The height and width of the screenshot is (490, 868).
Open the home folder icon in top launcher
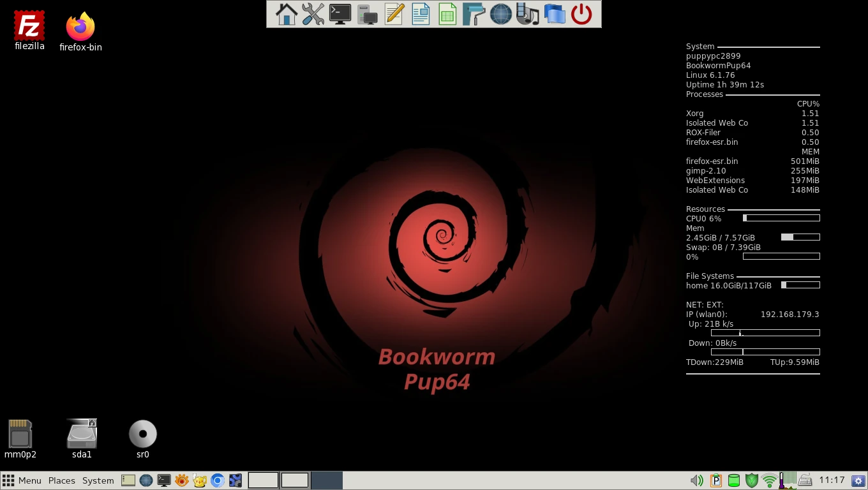[x=286, y=14]
